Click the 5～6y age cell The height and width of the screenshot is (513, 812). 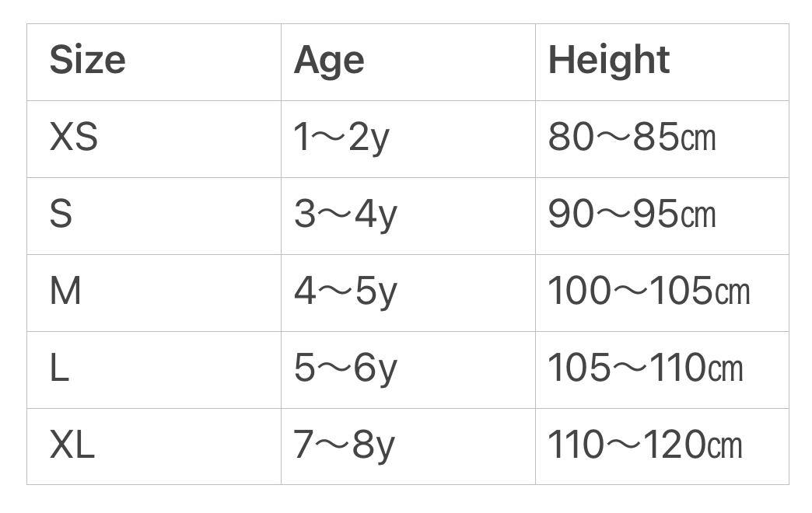click(345, 368)
